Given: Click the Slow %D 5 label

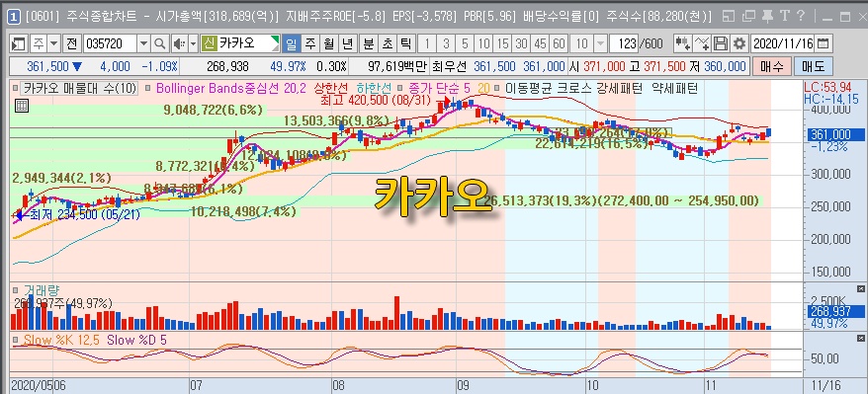Looking at the screenshot, I should pyautogui.click(x=136, y=340).
